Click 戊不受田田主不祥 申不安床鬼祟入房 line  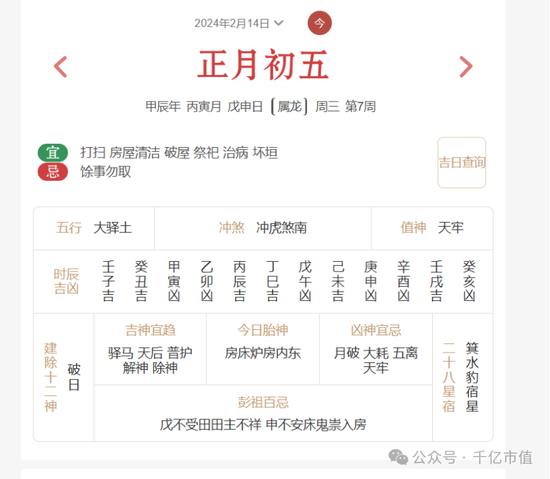click(263, 425)
